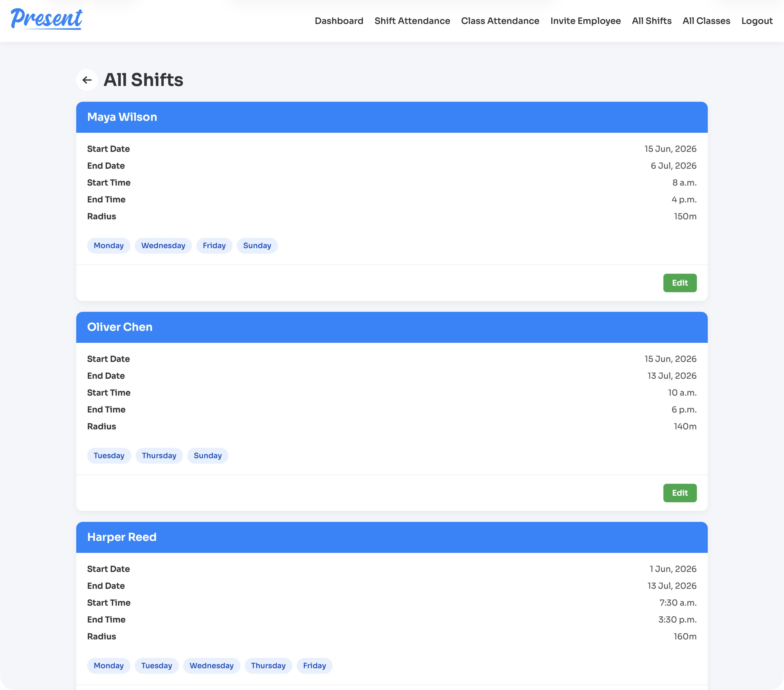Click the Oliver Chen card header
784x690 pixels.
392,327
